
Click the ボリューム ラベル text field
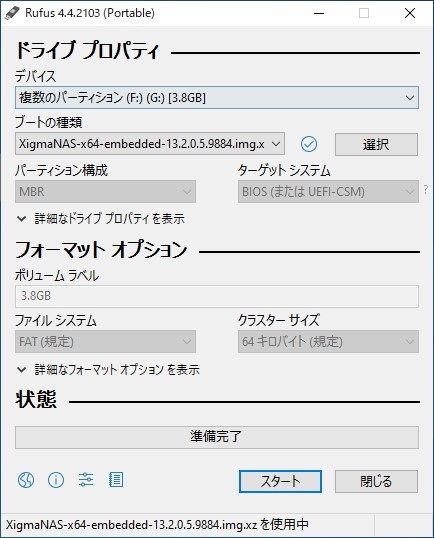pos(217,296)
